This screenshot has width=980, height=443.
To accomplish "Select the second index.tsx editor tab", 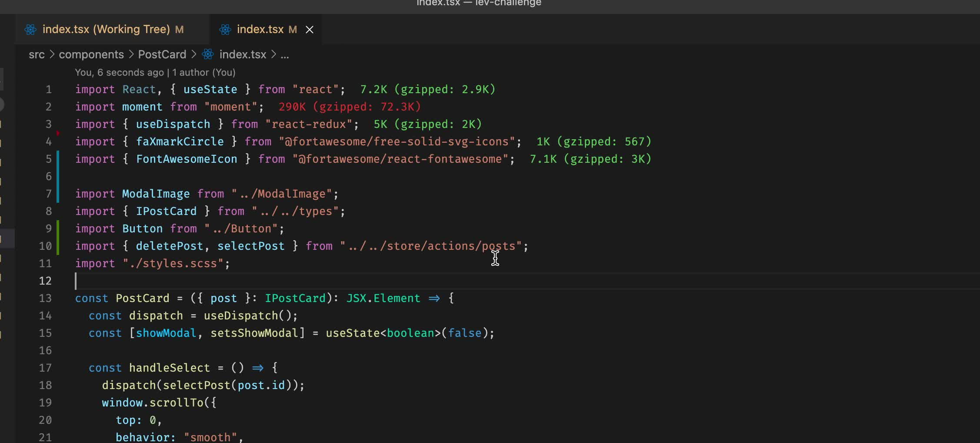I will click(266, 29).
